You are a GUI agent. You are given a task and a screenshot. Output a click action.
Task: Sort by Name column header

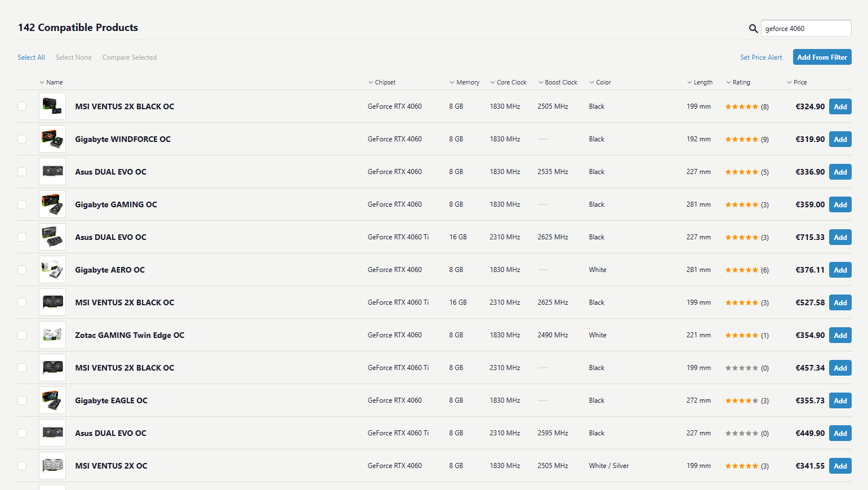[x=51, y=82]
